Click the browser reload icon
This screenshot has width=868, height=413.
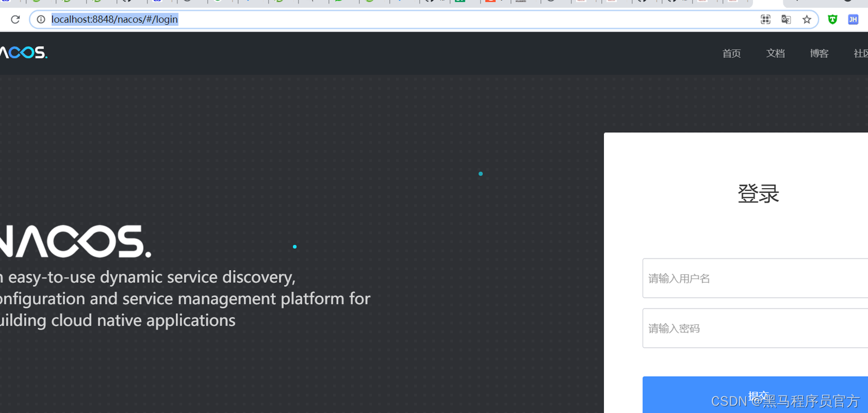pos(15,19)
